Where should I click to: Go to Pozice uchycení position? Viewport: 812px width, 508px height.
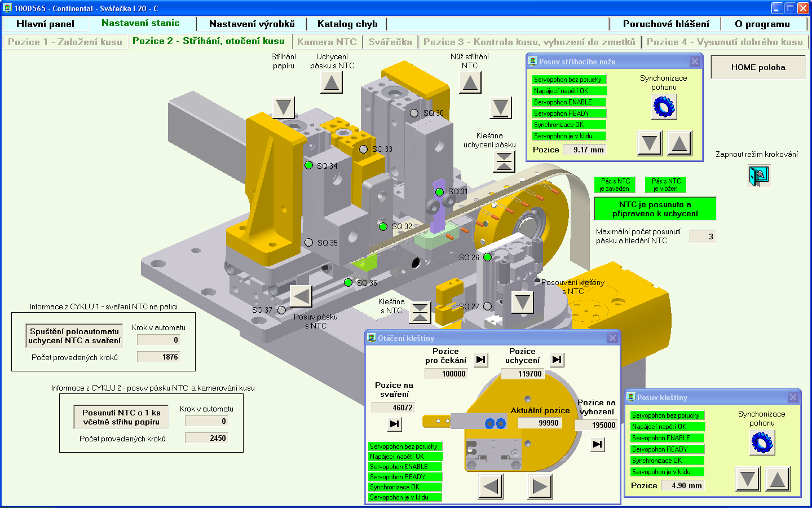[557, 360]
